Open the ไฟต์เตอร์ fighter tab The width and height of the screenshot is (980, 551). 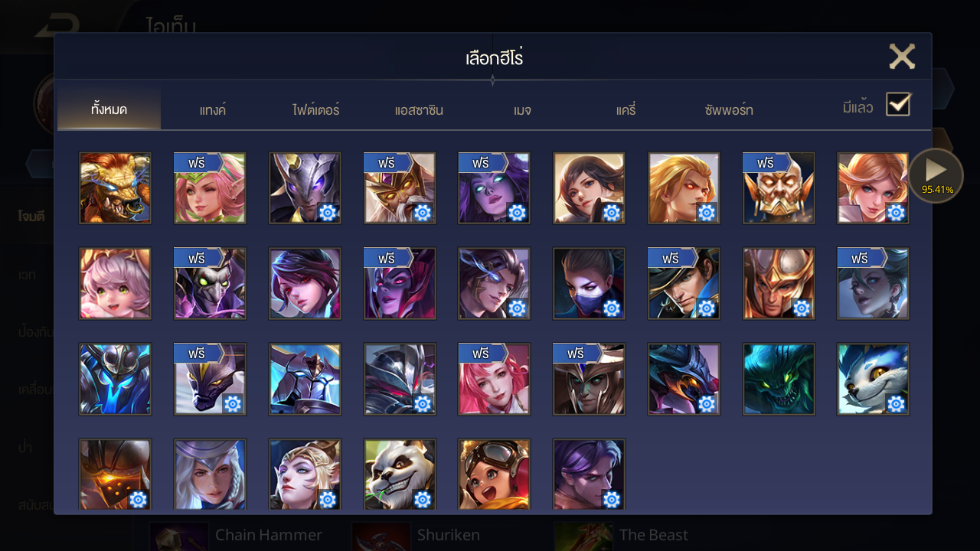tap(315, 110)
